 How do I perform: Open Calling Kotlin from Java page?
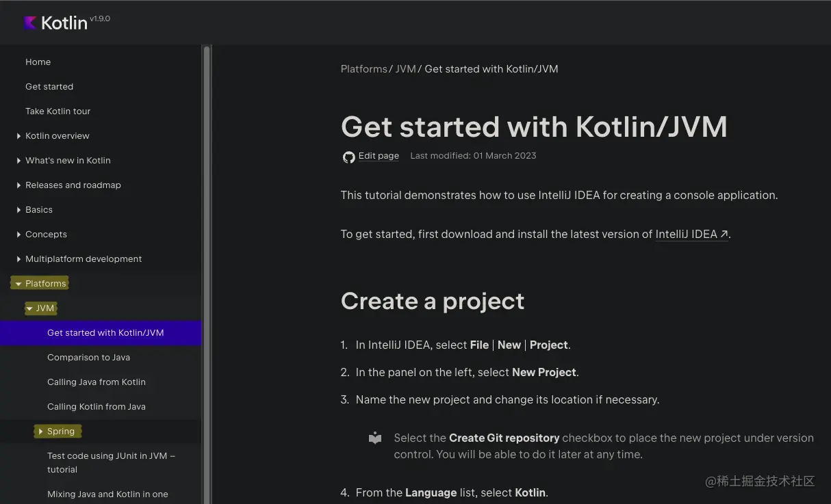coord(96,407)
